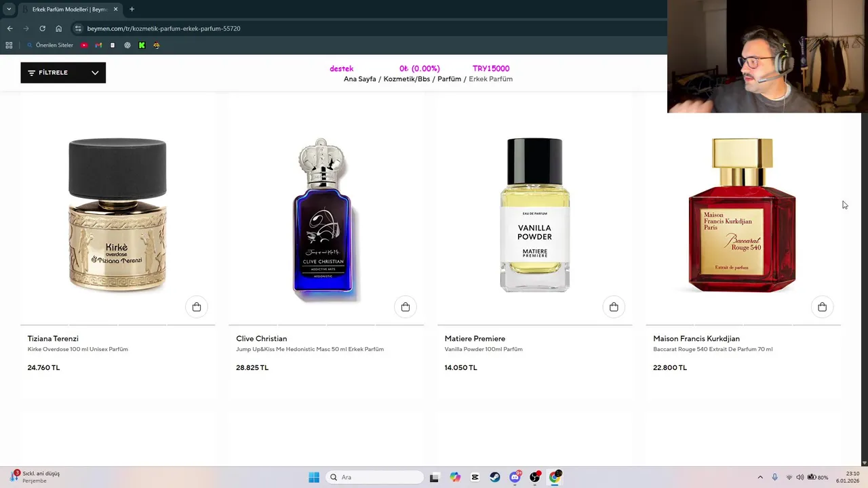868x488 pixels.
Task: Open the browser tab search dropdown
Action: pos(9,9)
